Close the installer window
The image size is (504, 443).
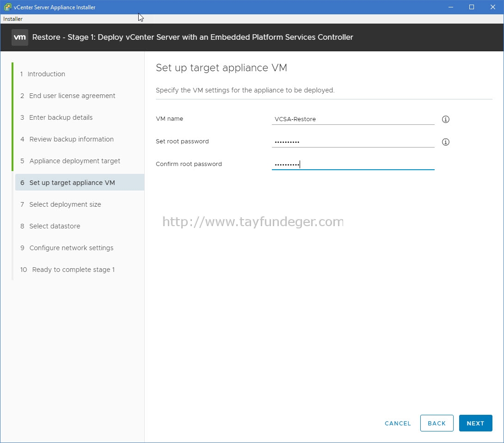(x=493, y=7)
